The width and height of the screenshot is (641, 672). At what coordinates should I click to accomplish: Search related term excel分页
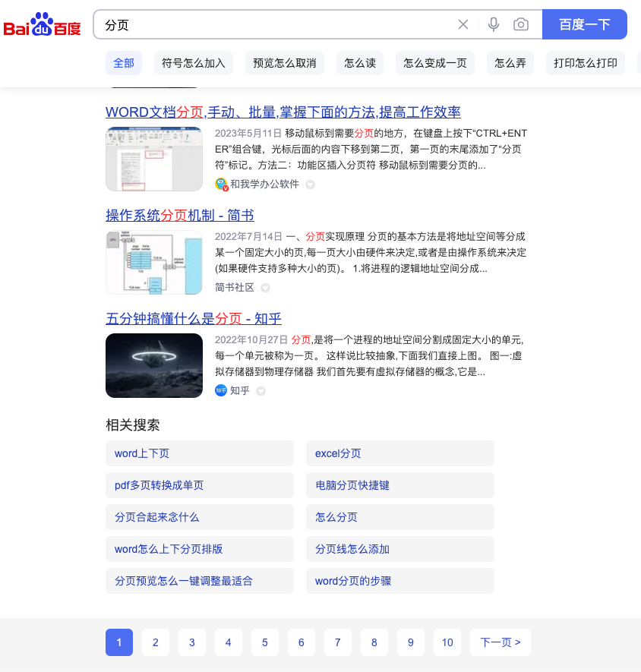pos(400,453)
